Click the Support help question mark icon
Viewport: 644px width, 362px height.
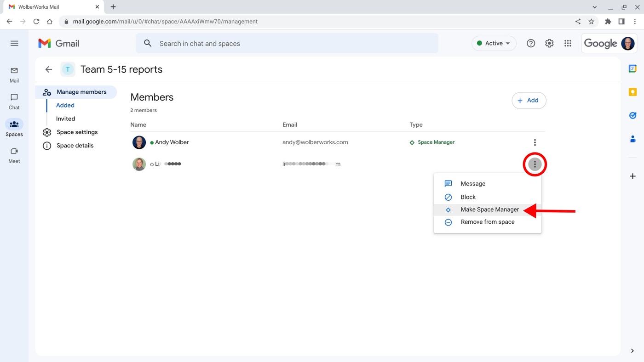coord(531,43)
